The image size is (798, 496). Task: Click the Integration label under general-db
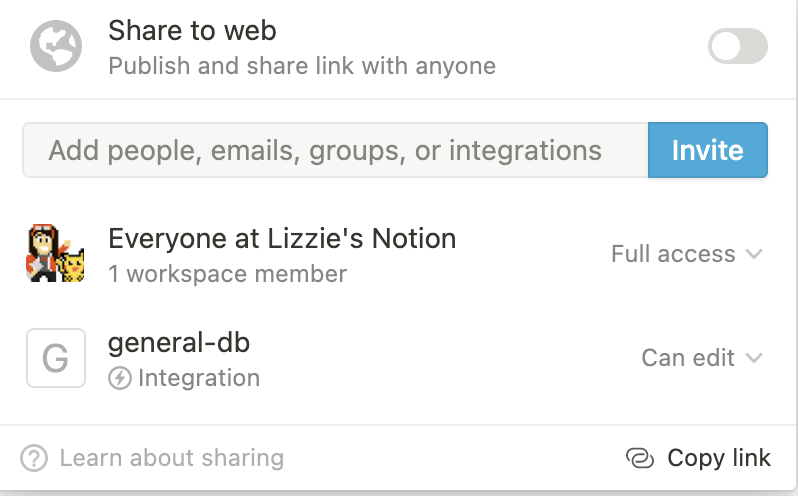pyautogui.click(x=199, y=378)
